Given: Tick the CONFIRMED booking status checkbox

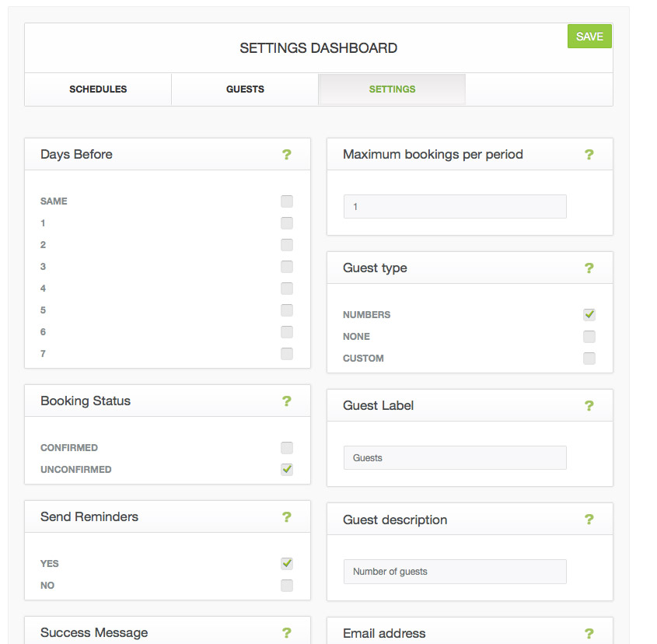Looking at the screenshot, I should (x=287, y=448).
